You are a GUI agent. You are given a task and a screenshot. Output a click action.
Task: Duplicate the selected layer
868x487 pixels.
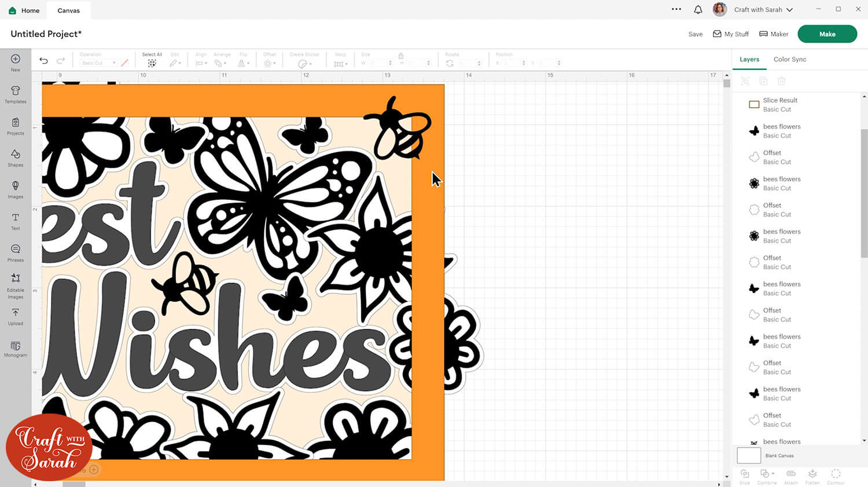[763, 81]
